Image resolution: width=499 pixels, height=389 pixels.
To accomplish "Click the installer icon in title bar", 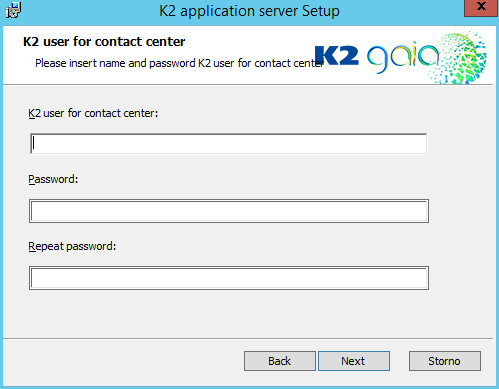I will click(x=14, y=10).
